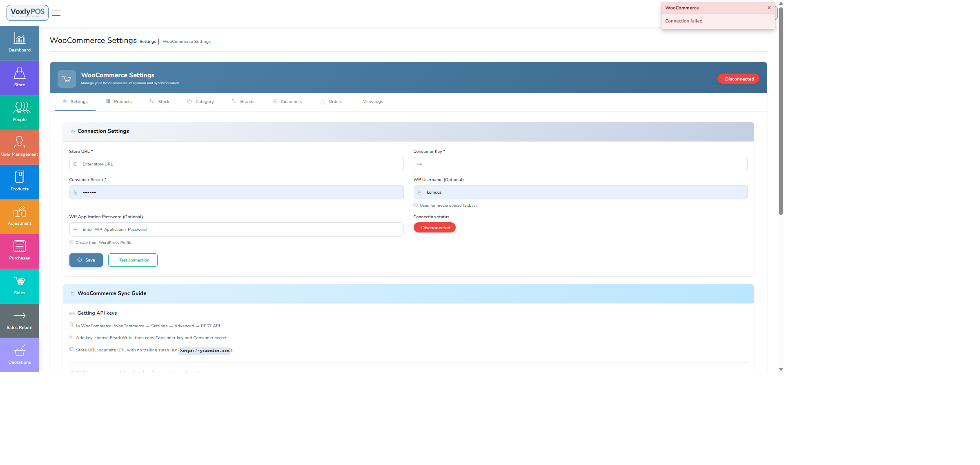Dismiss the WooCommerce connection failed notification
Screen dimensions: 980x465
769,7
